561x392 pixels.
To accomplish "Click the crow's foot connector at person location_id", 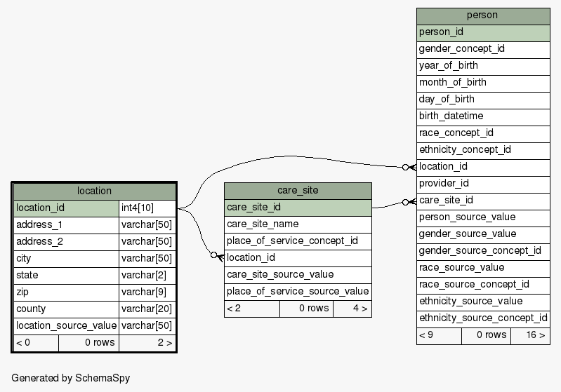I will point(409,167).
